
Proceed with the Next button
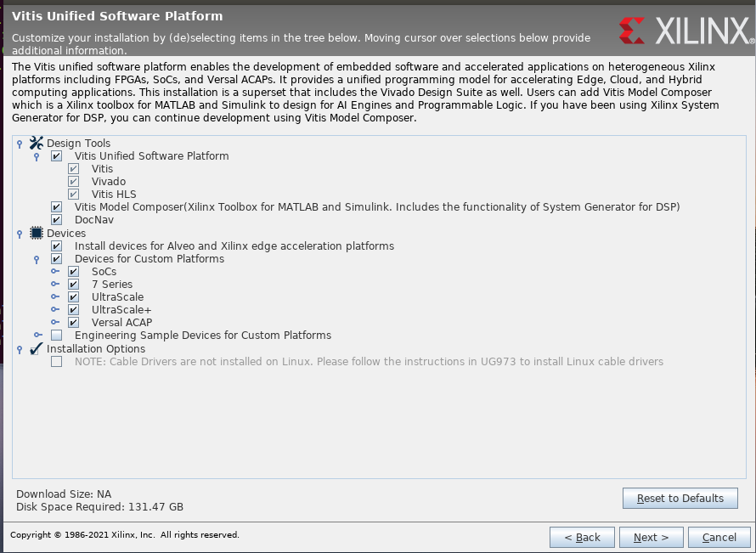(x=651, y=537)
